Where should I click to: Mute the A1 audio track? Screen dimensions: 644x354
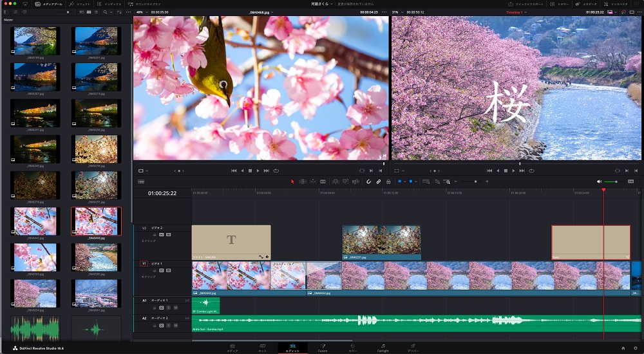click(x=175, y=308)
